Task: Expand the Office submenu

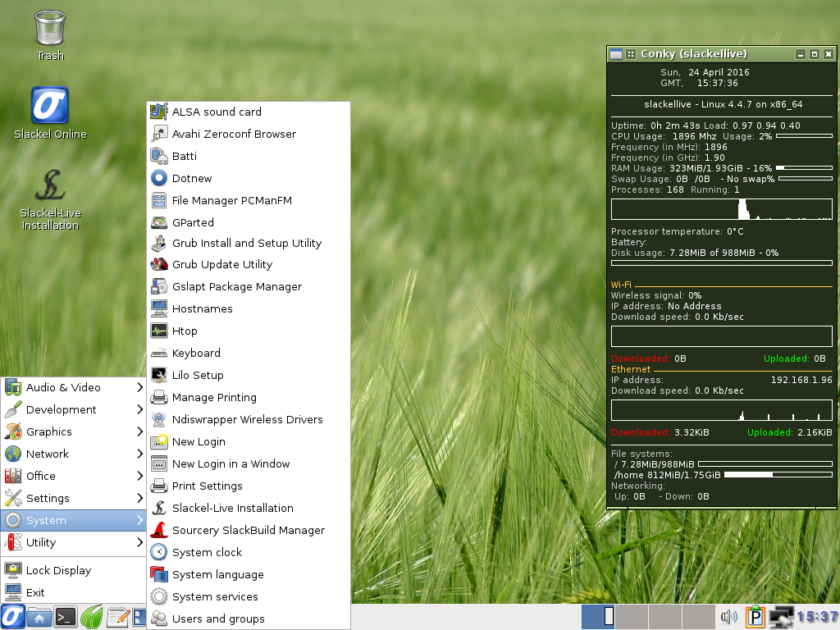Action: click(x=73, y=477)
